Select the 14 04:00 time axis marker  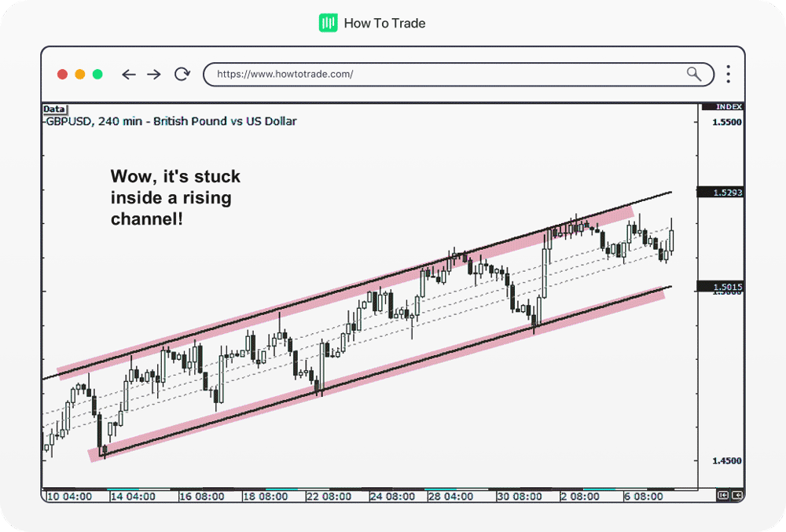point(134,497)
